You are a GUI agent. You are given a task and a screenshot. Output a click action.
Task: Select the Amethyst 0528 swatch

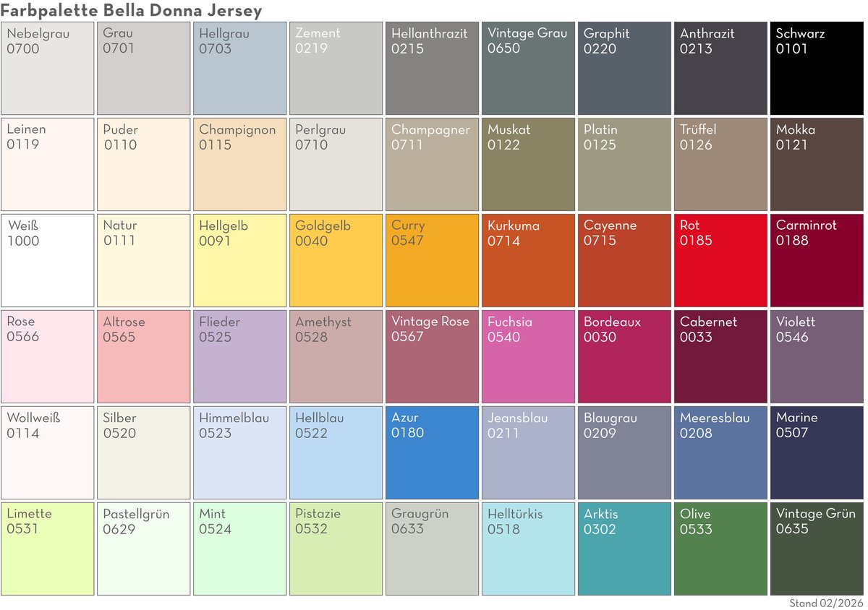(x=336, y=356)
